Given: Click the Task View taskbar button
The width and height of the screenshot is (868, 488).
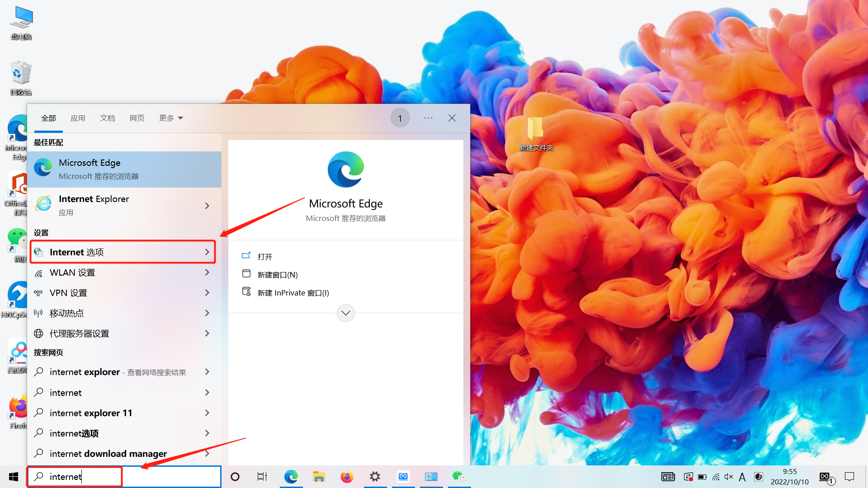Looking at the screenshot, I should 262,477.
